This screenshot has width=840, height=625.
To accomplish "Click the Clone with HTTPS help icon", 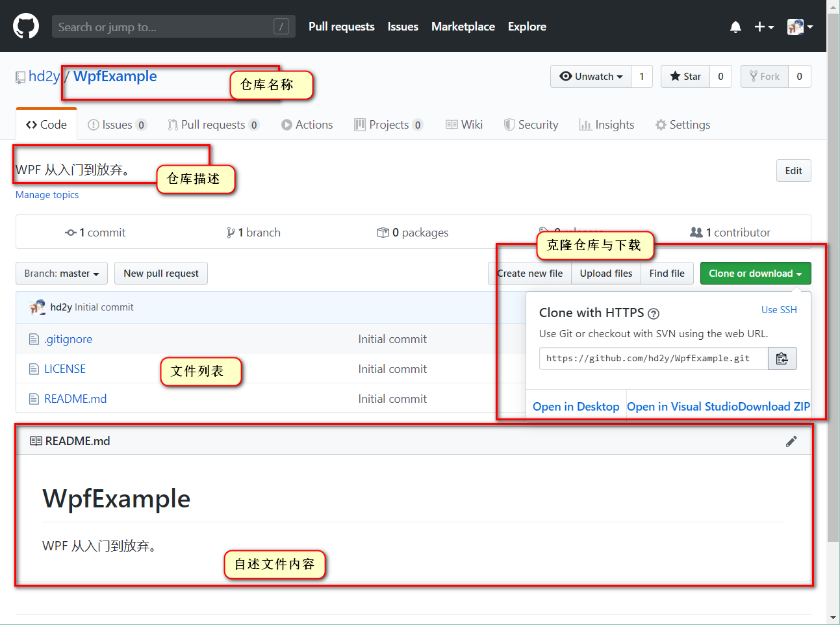I will [654, 314].
